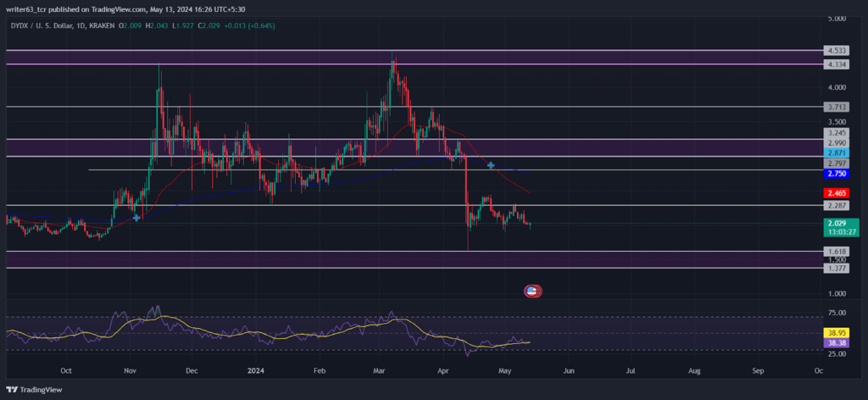
Task: Open the US flag economic event marker
Action: click(532, 291)
